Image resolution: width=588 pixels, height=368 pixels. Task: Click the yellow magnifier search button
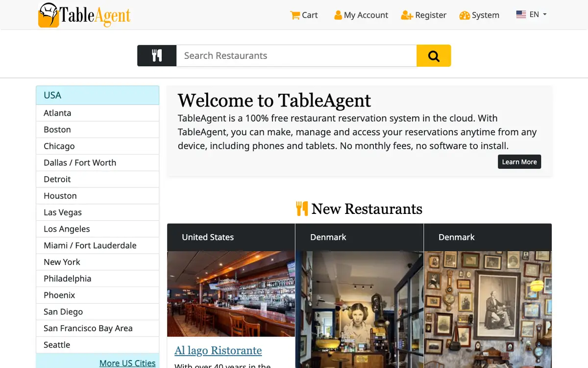(x=434, y=55)
